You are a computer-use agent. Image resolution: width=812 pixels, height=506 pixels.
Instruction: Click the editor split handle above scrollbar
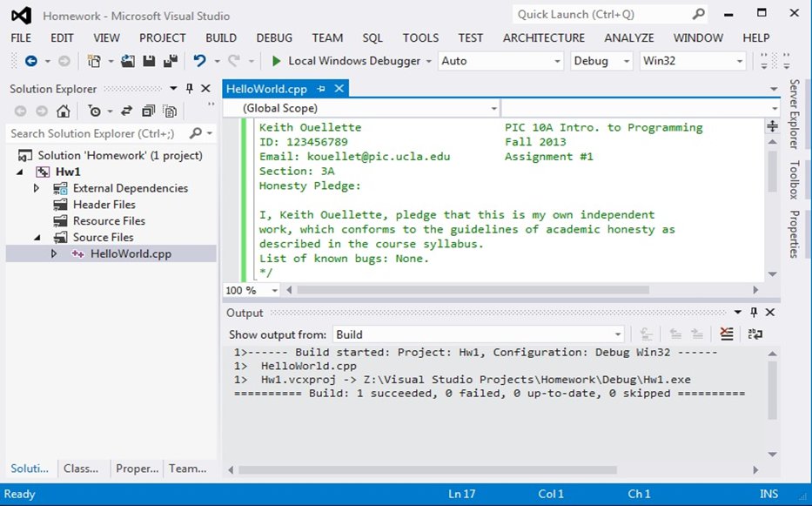tap(772, 126)
